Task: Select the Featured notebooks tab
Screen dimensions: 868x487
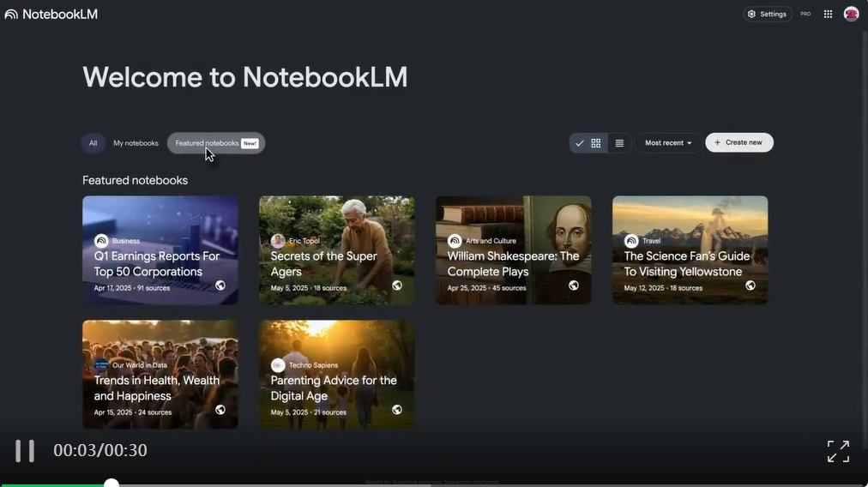Action: coord(216,143)
